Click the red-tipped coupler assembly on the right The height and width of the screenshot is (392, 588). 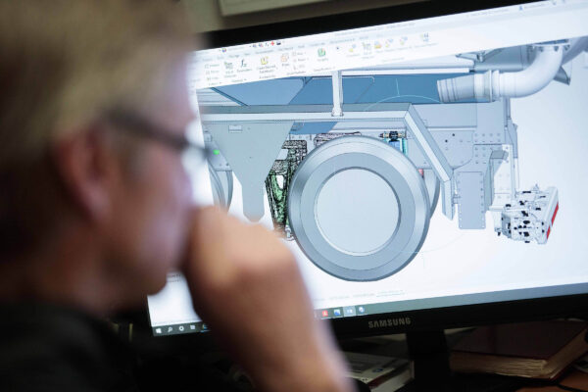(x=529, y=214)
